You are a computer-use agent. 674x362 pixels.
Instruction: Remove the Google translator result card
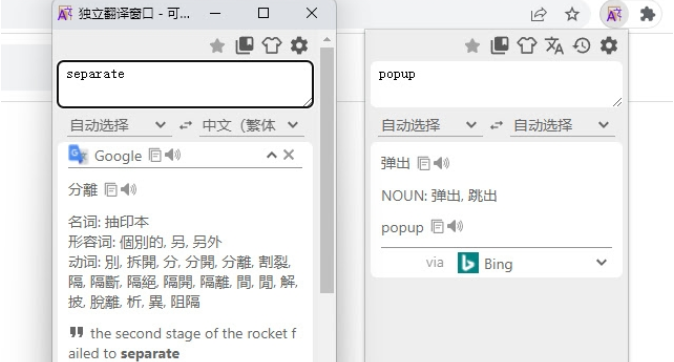[x=289, y=155]
